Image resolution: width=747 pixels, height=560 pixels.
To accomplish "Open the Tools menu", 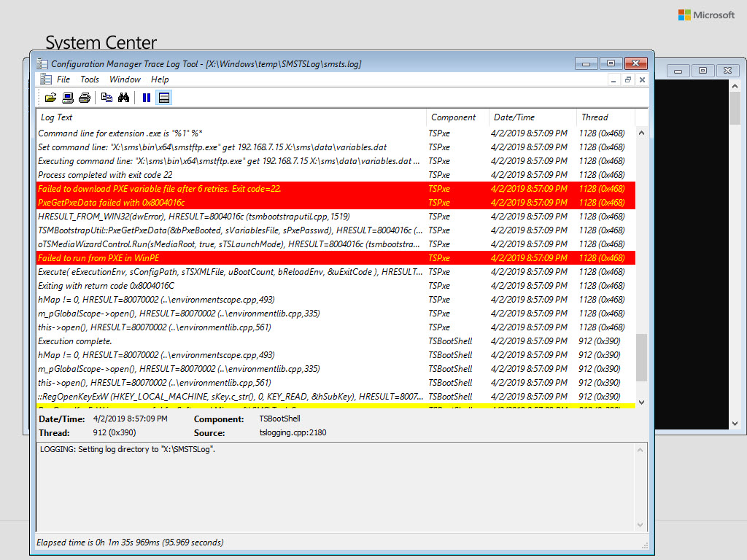I will 90,79.
